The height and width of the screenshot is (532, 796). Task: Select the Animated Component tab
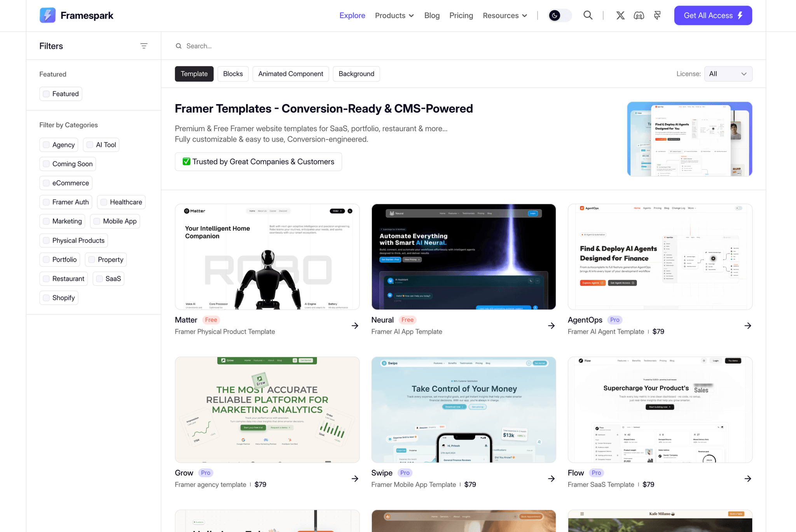tap(291, 74)
